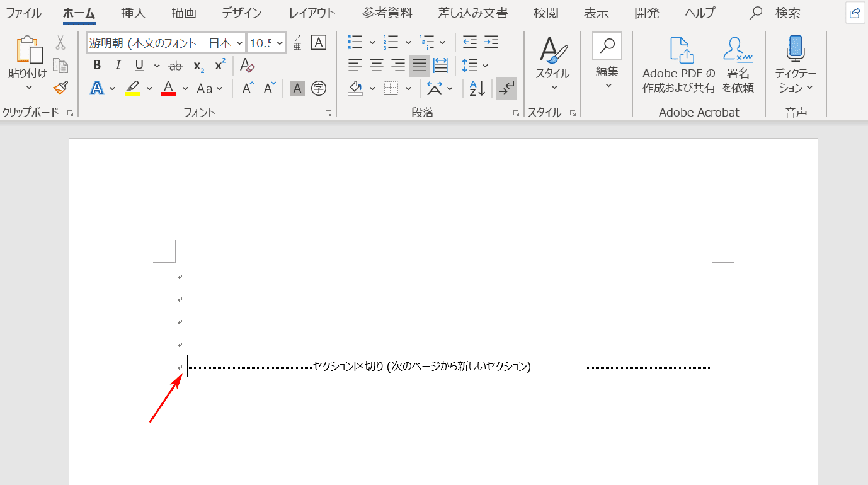Click the Copy icon
This screenshot has height=485, width=868.
pos(60,66)
